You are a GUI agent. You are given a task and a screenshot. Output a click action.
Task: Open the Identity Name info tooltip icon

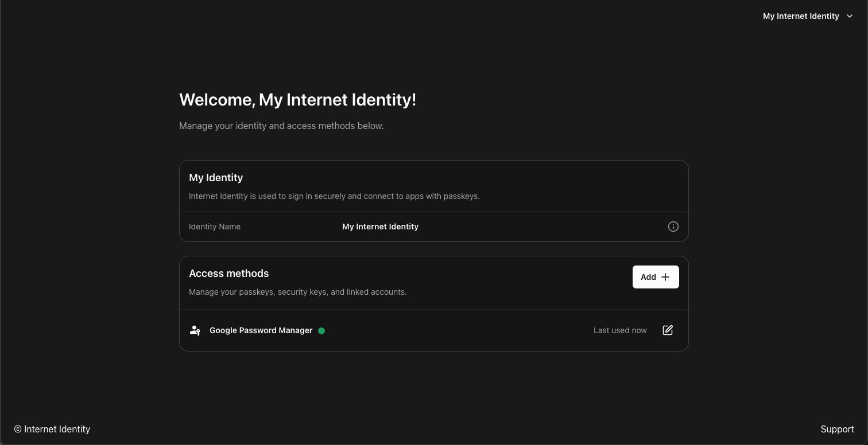pyautogui.click(x=673, y=227)
